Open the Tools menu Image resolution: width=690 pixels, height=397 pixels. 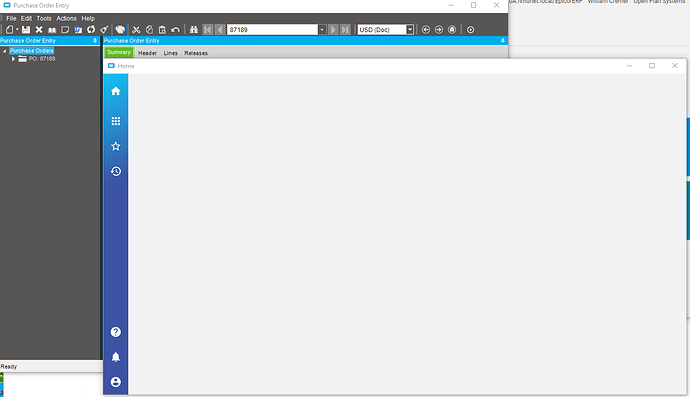(x=44, y=18)
